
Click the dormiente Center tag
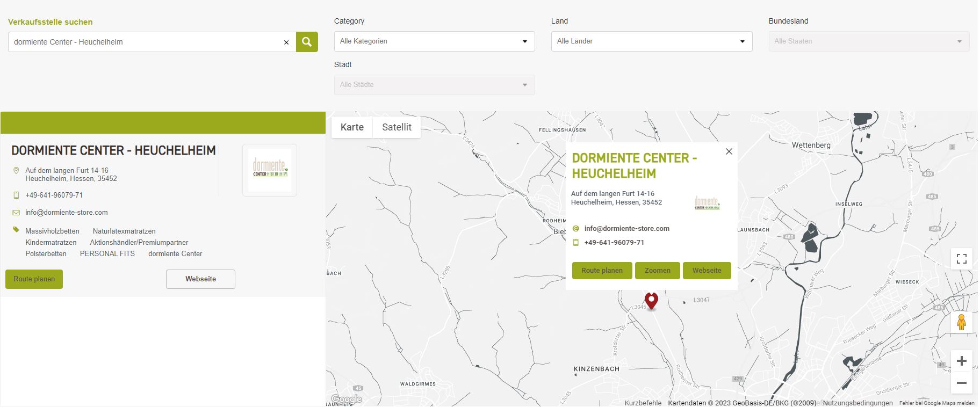pyautogui.click(x=175, y=254)
